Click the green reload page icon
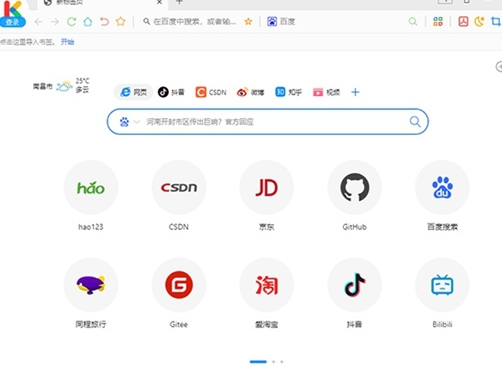Image resolution: width=502 pixels, height=367 pixels. [x=71, y=22]
